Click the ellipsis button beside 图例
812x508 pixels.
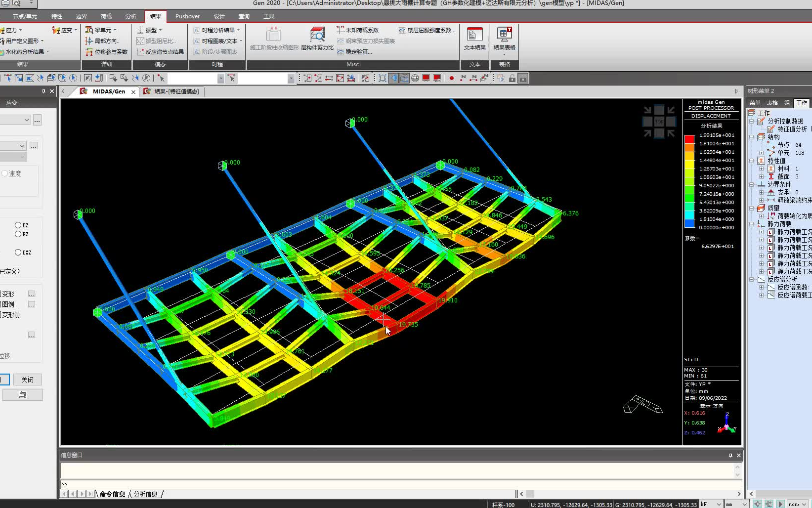(32, 304)
